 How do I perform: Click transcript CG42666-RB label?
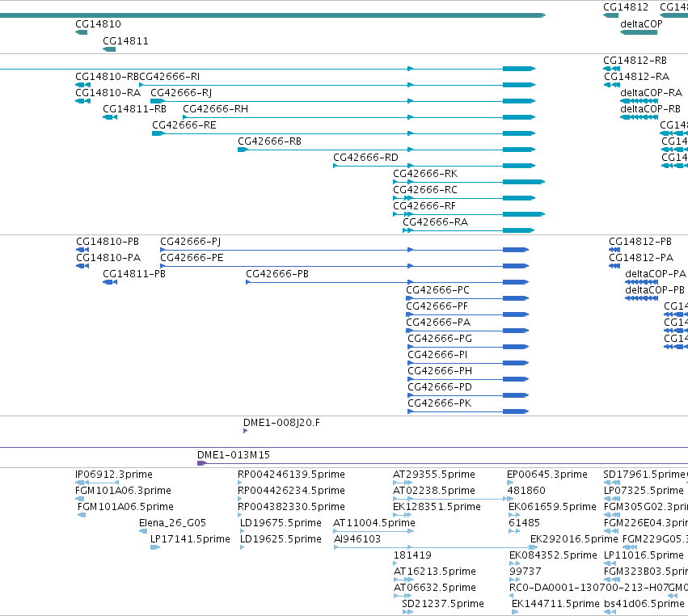pos(269,141)
